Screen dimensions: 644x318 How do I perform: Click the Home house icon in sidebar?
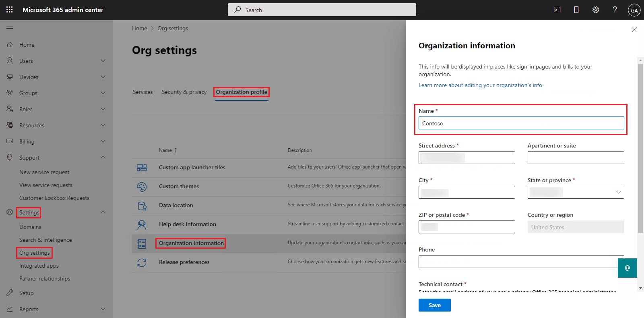click(x=10, y=45)
